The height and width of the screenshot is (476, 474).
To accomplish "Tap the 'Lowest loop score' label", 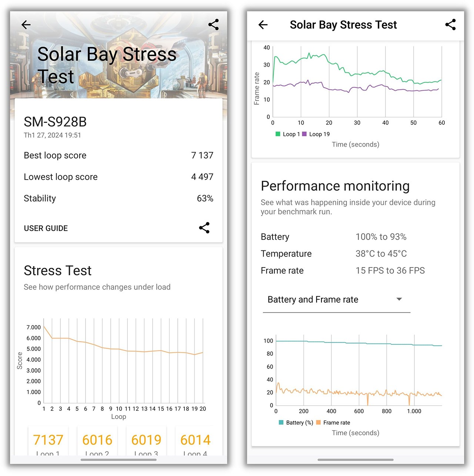I will pyautogui.click(x=61, y=177).
